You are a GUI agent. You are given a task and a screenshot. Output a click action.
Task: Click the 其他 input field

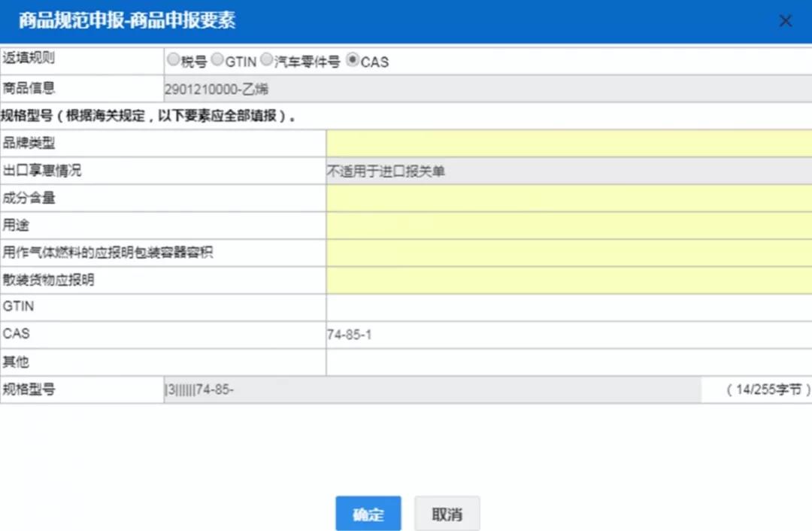(526, 361)
